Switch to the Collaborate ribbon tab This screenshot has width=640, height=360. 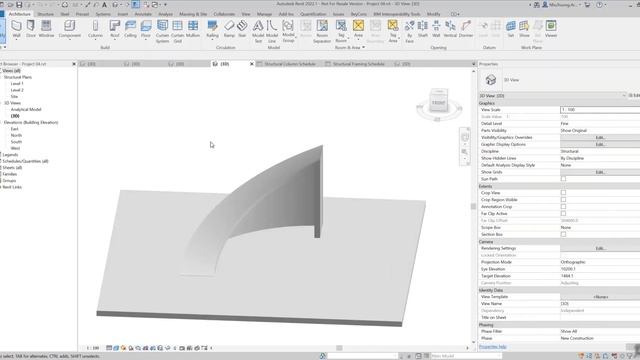224,14
